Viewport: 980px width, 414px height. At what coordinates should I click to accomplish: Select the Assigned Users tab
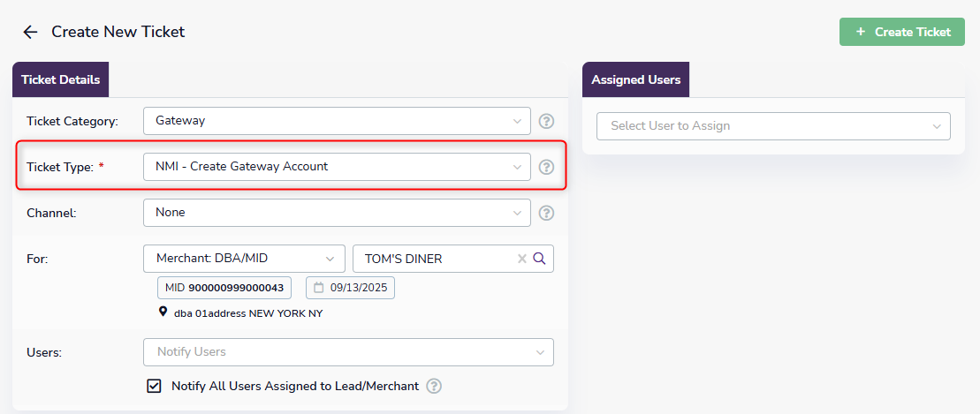(635, 79)
